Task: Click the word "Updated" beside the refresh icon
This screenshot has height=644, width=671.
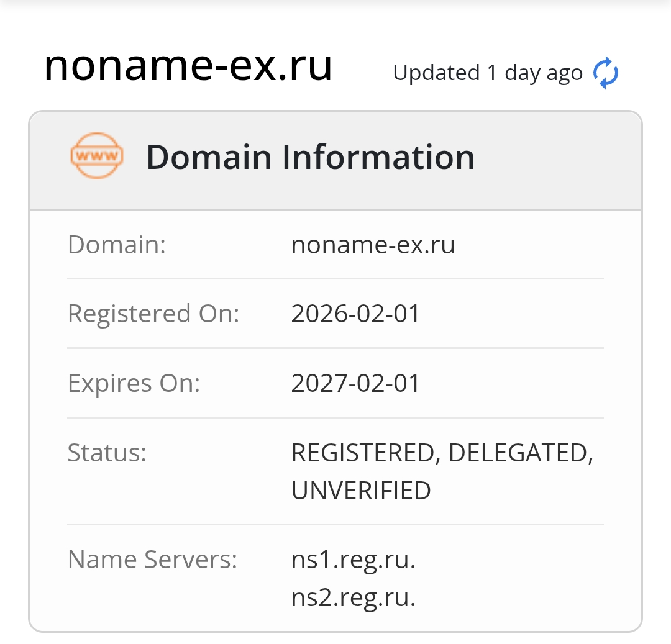Action: click(x=436, y=73)
